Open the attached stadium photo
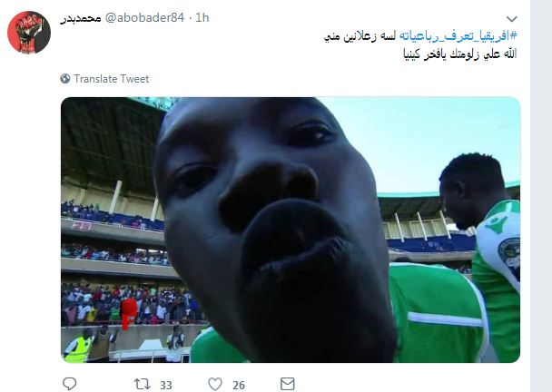552x392 pixels. (291, 230)
